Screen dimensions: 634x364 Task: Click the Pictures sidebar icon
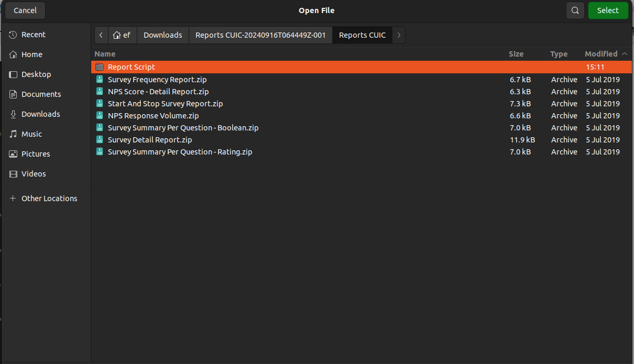13,154
